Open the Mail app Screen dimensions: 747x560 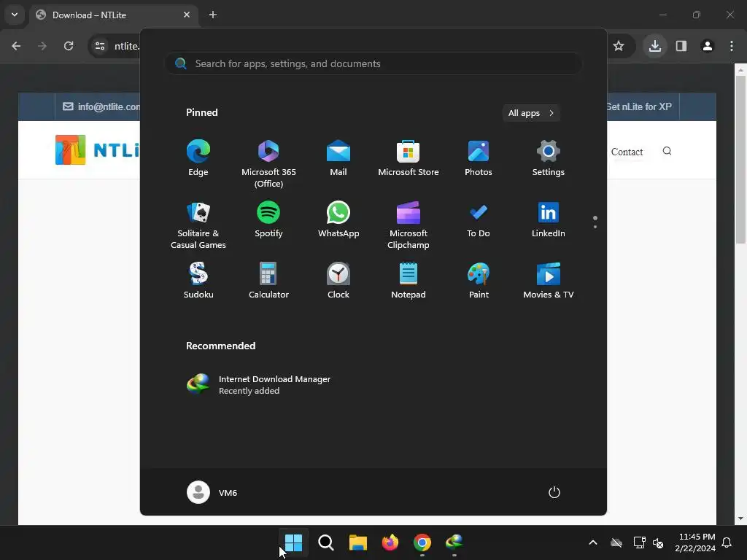coord(338,158)
